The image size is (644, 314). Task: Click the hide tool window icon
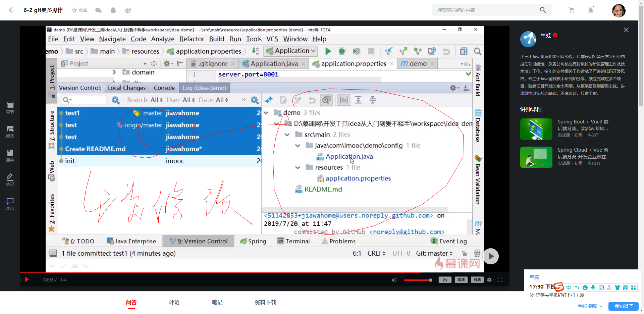pyautogui.click(x=466, y=88)
